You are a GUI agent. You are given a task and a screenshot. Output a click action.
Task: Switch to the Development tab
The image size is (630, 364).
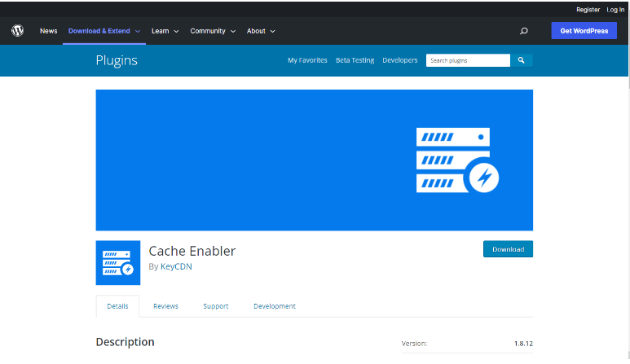(275, 306)
